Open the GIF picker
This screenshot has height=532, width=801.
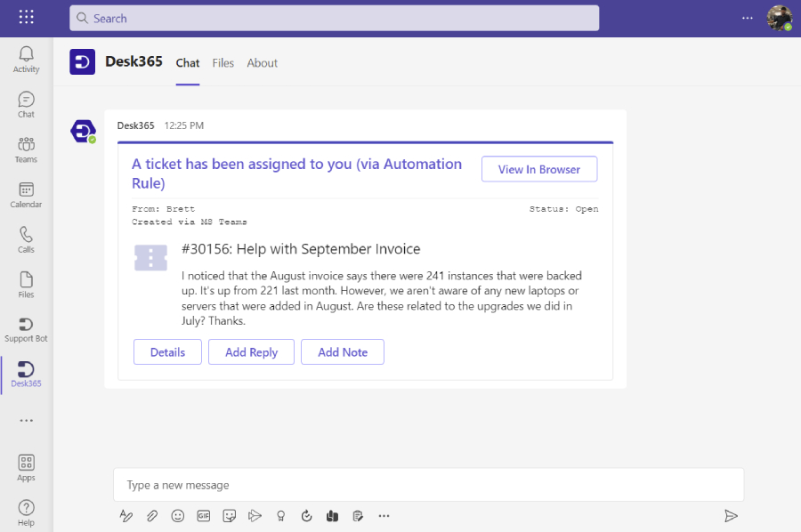click(203, 516)
